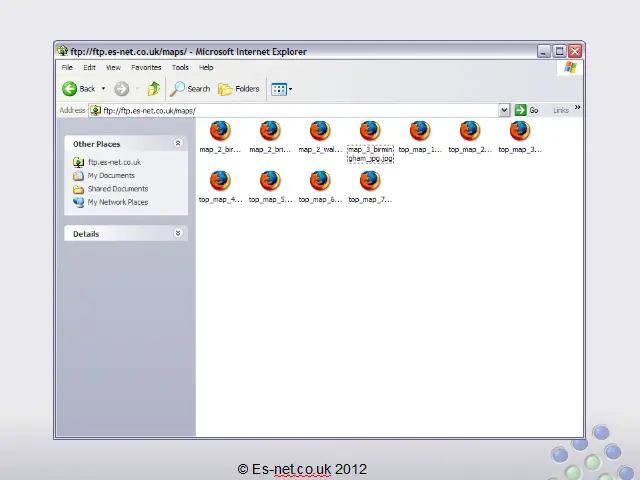
Task: Go back with the green Back arrow
Action: 69,89
